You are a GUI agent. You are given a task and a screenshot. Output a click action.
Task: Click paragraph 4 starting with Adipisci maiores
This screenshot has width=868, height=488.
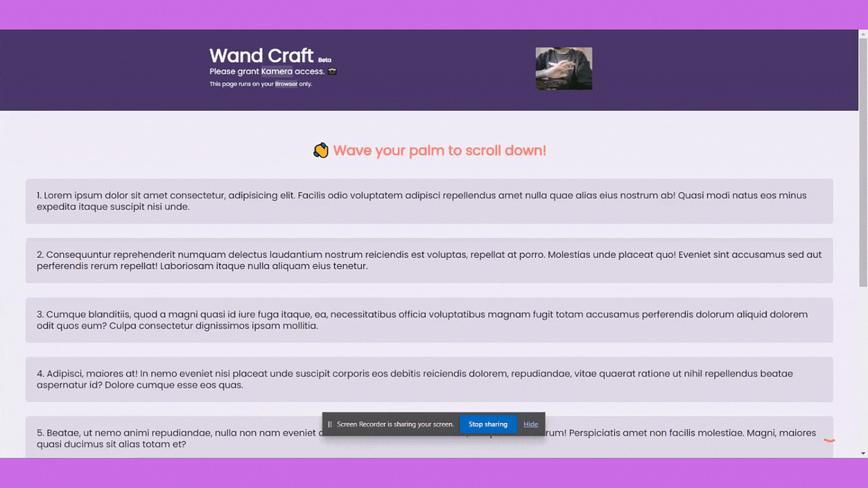point(430,379)
